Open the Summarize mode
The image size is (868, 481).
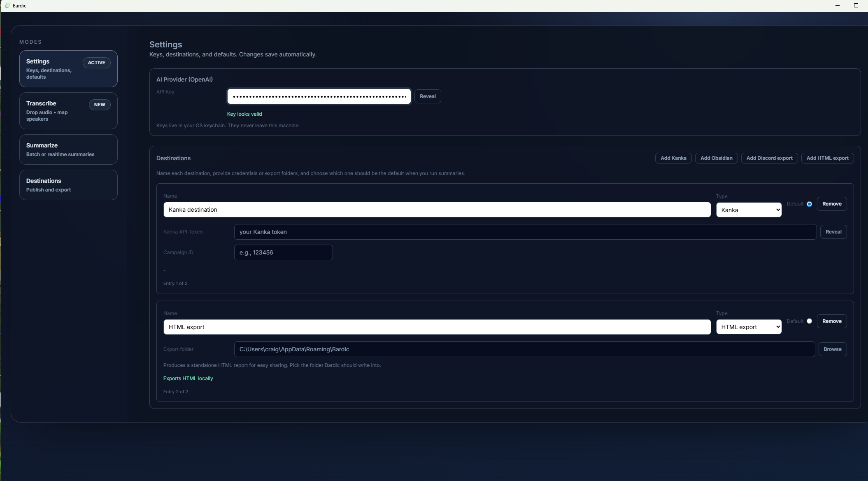click(68, 149)
